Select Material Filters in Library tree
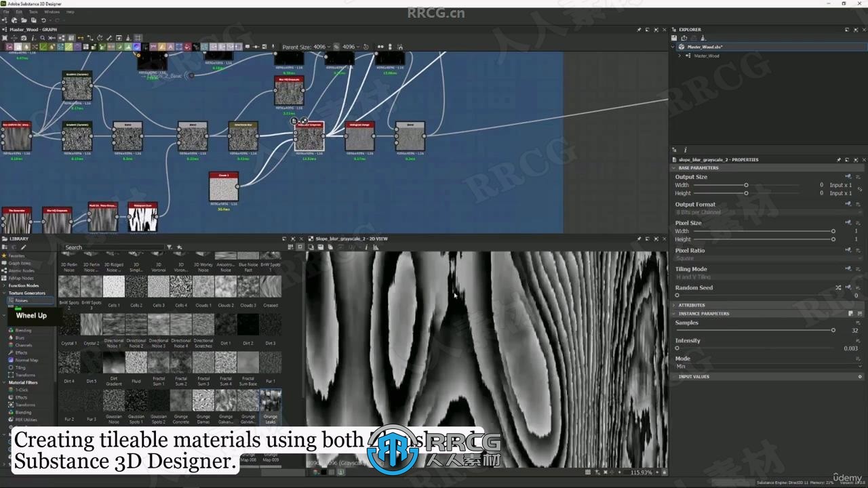The height and width of the screenshot is (488, 868). (x=22, y=382)
